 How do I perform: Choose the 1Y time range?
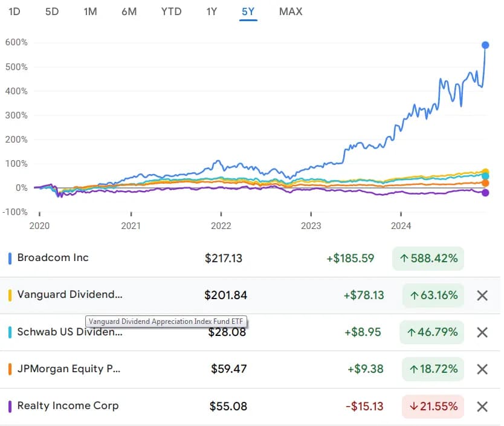click(212, 11)
